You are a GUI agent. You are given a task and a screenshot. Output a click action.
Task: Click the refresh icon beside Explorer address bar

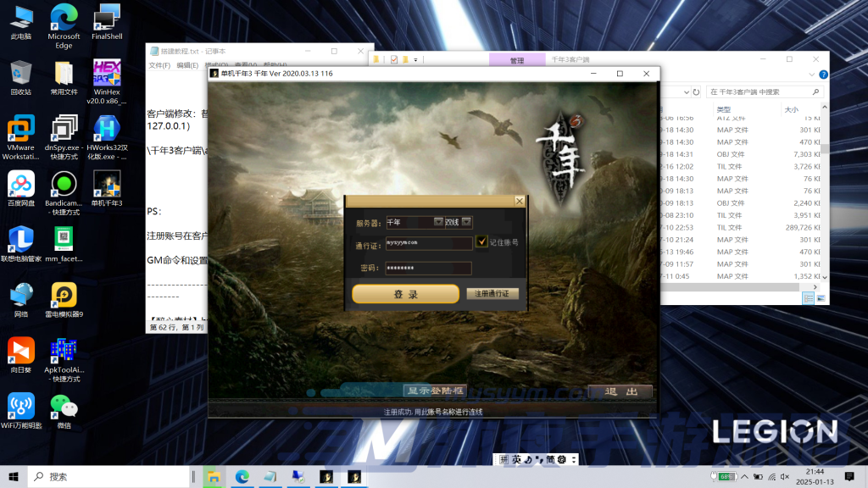tap(697, 91)
